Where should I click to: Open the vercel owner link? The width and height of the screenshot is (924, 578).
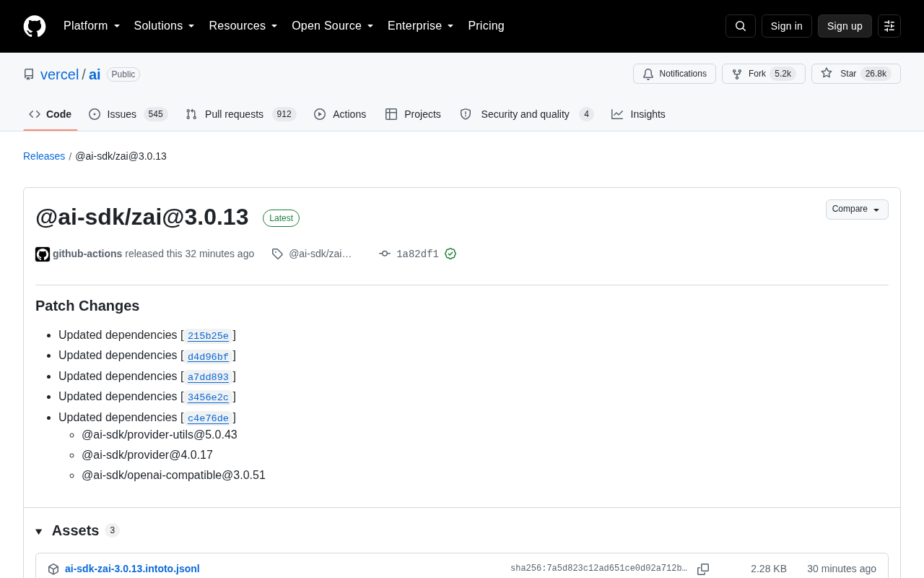60,74
